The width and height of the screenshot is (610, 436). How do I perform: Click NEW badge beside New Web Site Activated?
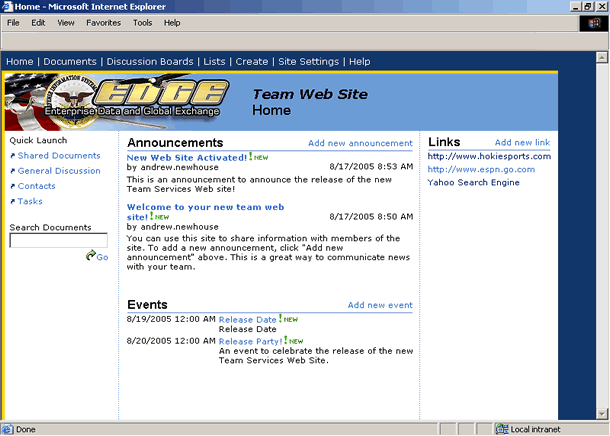click(x=259, y=157)
